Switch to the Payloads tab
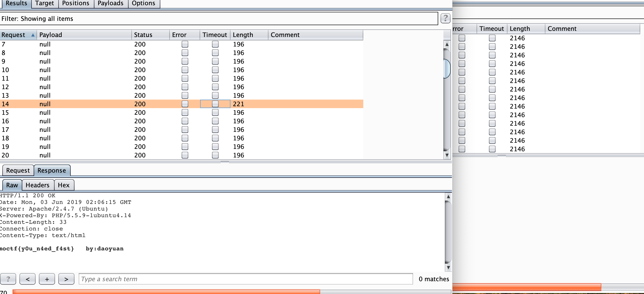Screen dimensions: 644x294 110,4
